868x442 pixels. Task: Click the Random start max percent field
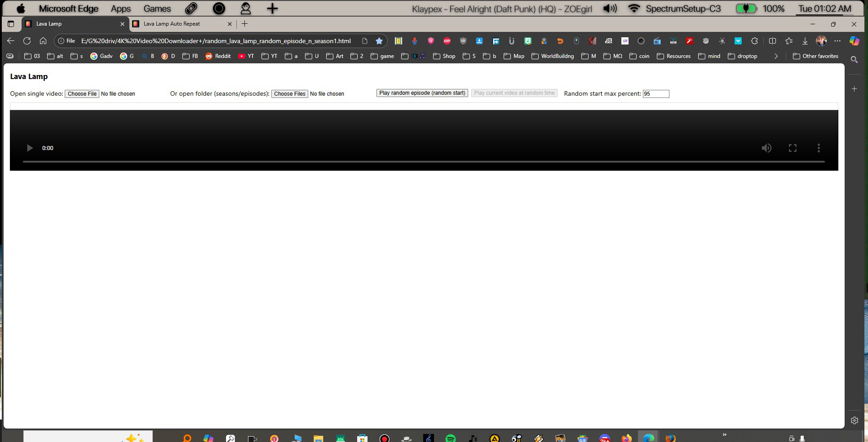656,94
